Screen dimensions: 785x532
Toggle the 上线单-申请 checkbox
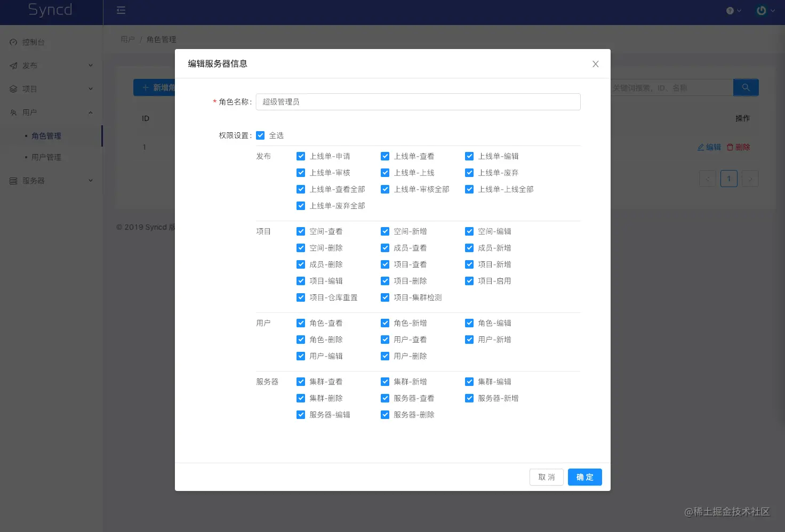pyautogui.click(x=301, y=156)
